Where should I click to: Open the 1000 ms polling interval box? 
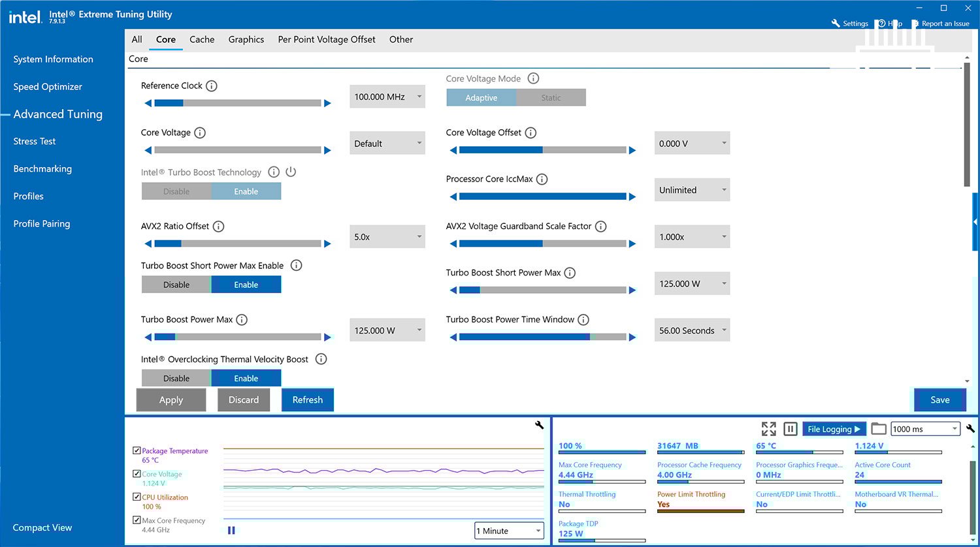coord(925,429)
